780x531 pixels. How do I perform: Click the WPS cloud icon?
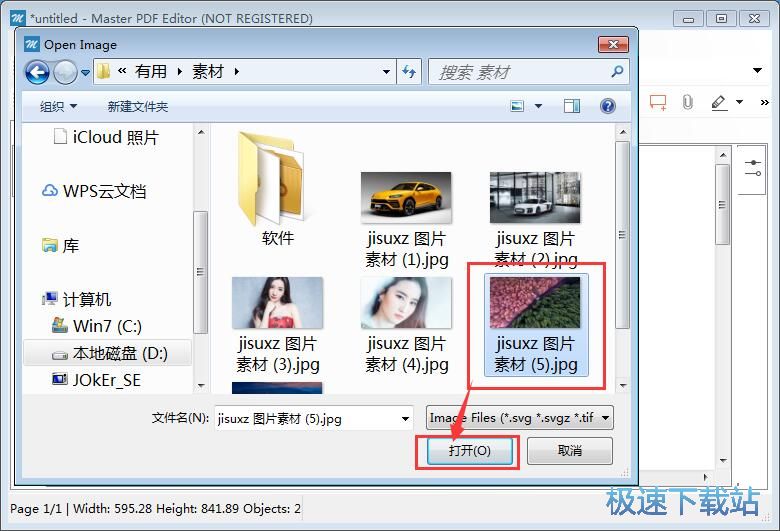tap(50, 191)
